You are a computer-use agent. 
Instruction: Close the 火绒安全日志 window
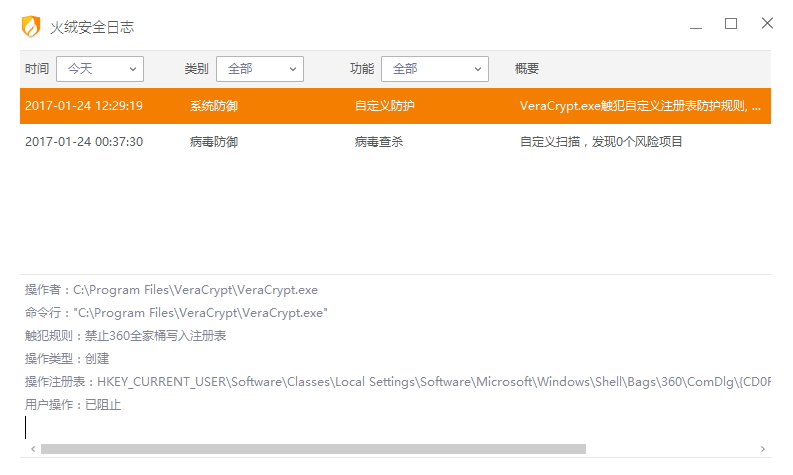(x=767, y=24)
